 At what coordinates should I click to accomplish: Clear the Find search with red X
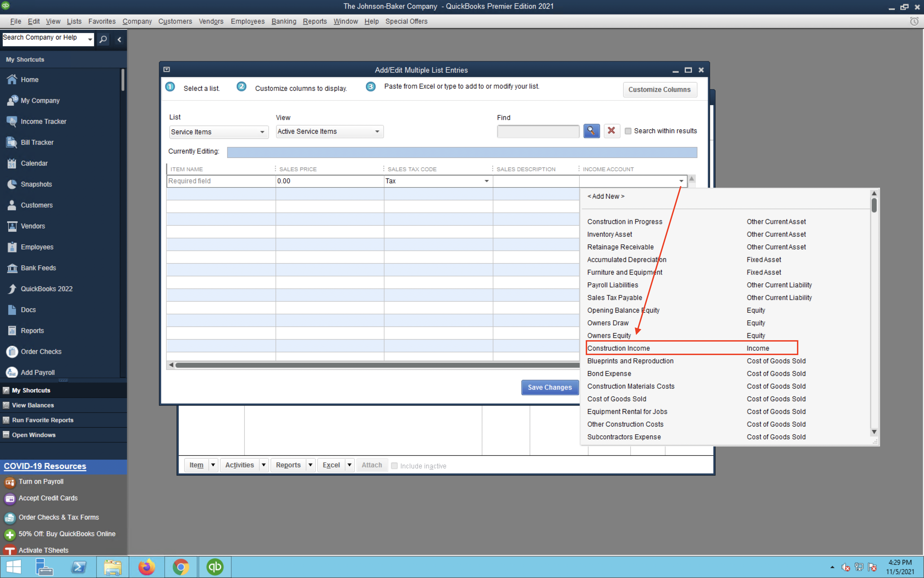[x=611, y=131]
